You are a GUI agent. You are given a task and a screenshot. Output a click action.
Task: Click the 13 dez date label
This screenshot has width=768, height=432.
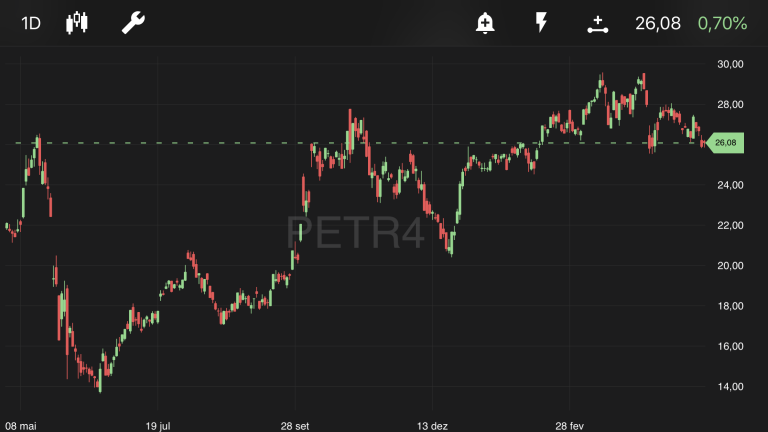pyautogui.click(x=432, y=426)
